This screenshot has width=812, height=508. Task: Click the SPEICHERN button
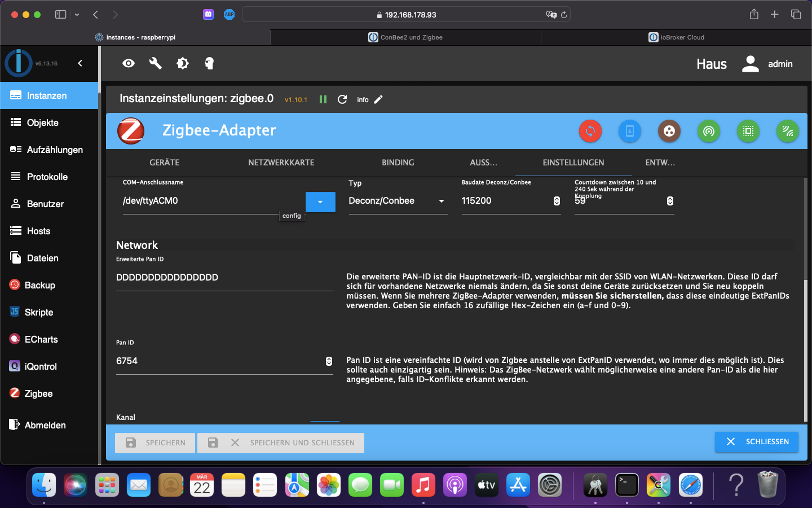click(x=155, y=443)
